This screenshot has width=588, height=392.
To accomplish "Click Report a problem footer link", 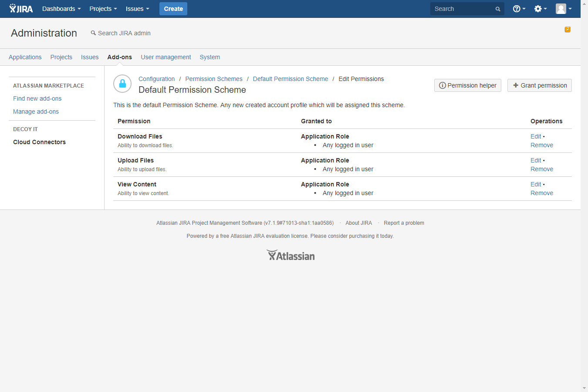I will [404, 223].
